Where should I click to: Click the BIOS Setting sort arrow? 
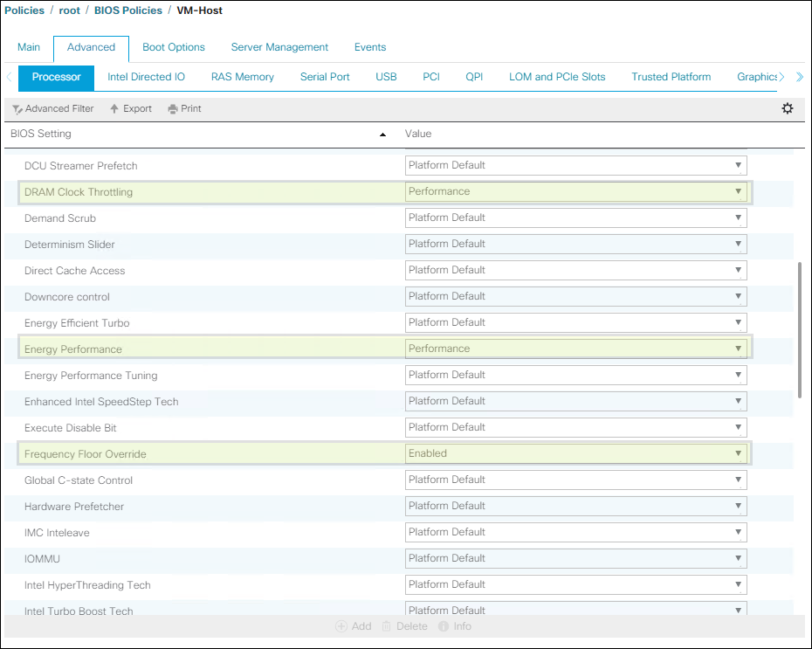[x=382, y=135]
